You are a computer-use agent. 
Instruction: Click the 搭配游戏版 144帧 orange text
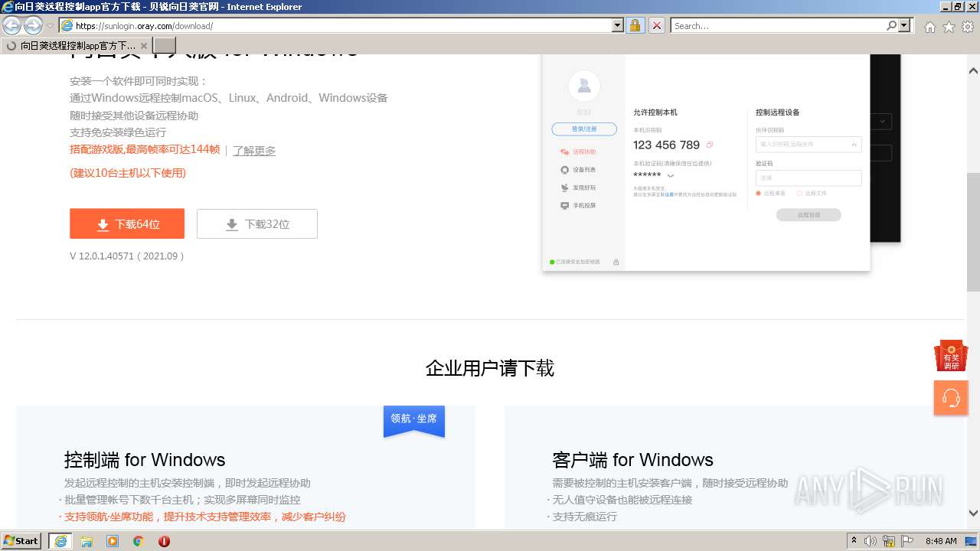pos(145,149)
